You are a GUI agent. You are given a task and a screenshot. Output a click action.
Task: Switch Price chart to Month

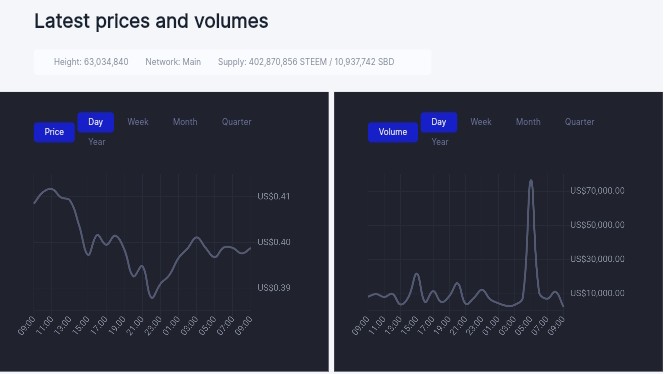[x=185, y=122]
